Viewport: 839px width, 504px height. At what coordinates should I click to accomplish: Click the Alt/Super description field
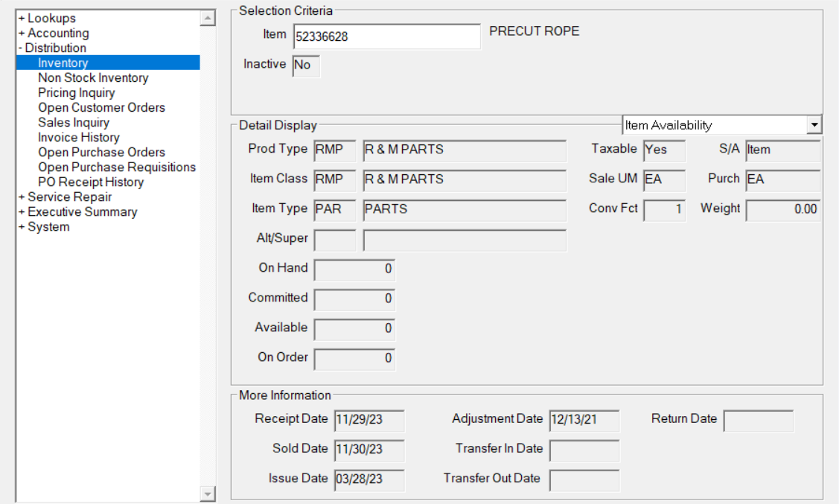[x=465, y=240]
